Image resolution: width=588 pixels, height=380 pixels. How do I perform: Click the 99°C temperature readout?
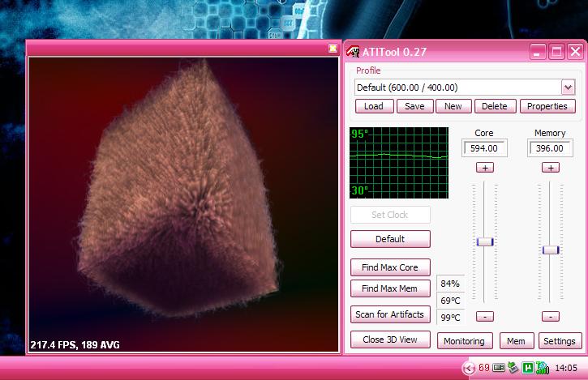[450, 318]
